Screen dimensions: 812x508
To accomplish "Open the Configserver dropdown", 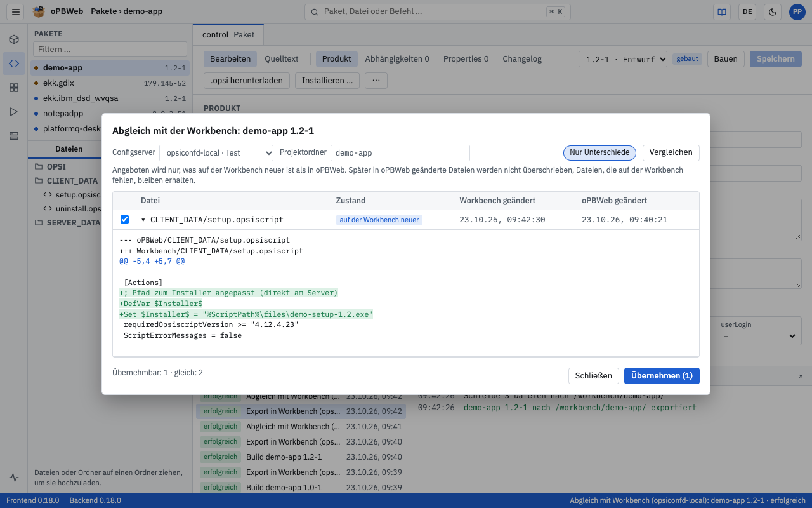I will click(x=216, y=153).
